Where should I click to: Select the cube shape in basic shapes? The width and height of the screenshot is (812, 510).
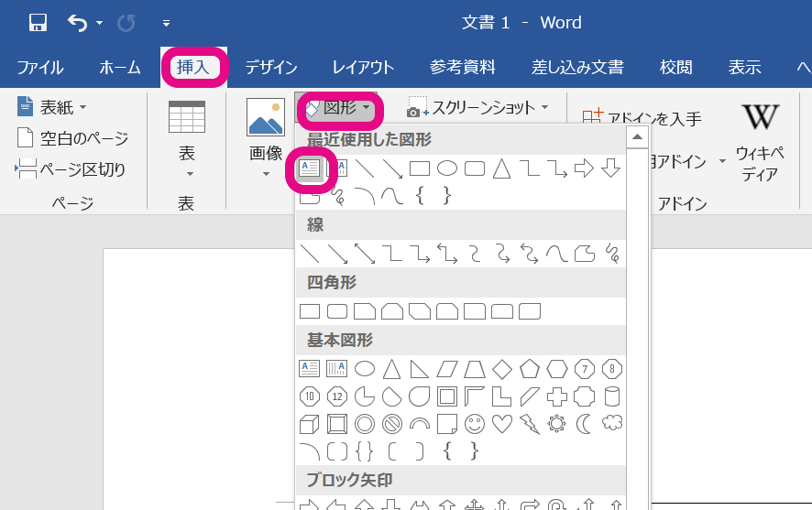[x=310, y=424]
